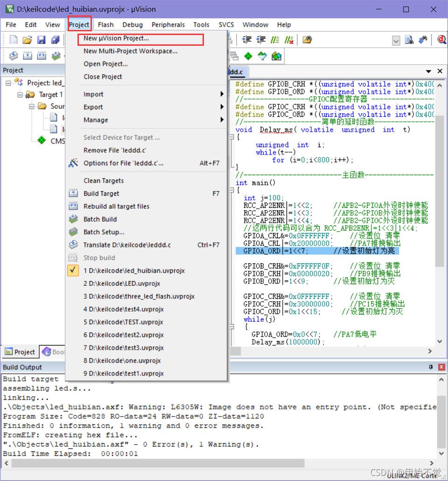Viewport: 448px width, 481px height.
Task: Close the editor tab with X button
Action: [x=440, y=71]
